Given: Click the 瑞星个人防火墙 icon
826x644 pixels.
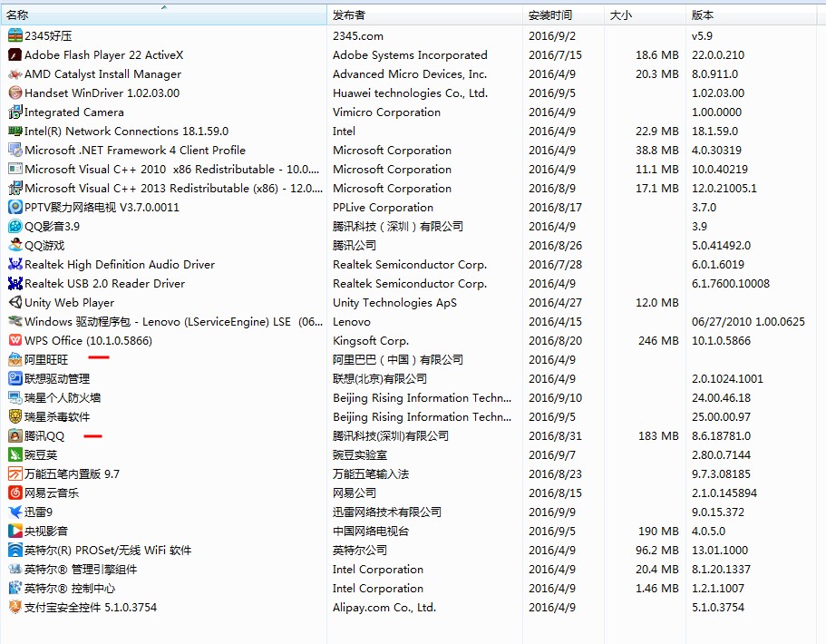Looking at the screenshot, I should (15, 397).
